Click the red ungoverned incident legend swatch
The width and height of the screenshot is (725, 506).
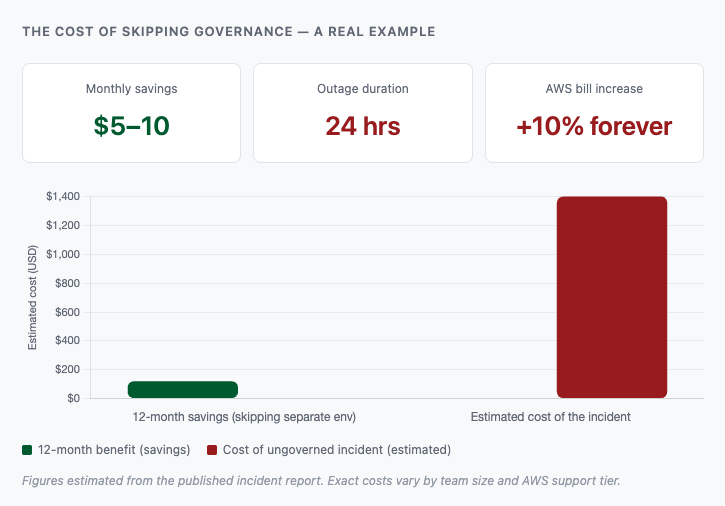[x=212, y=450]
